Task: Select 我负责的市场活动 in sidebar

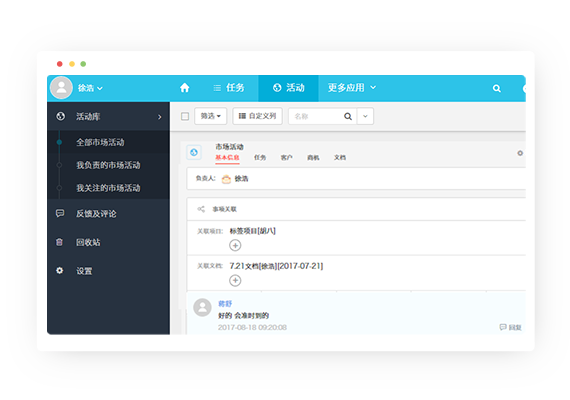Action: (x=108, y=165)
